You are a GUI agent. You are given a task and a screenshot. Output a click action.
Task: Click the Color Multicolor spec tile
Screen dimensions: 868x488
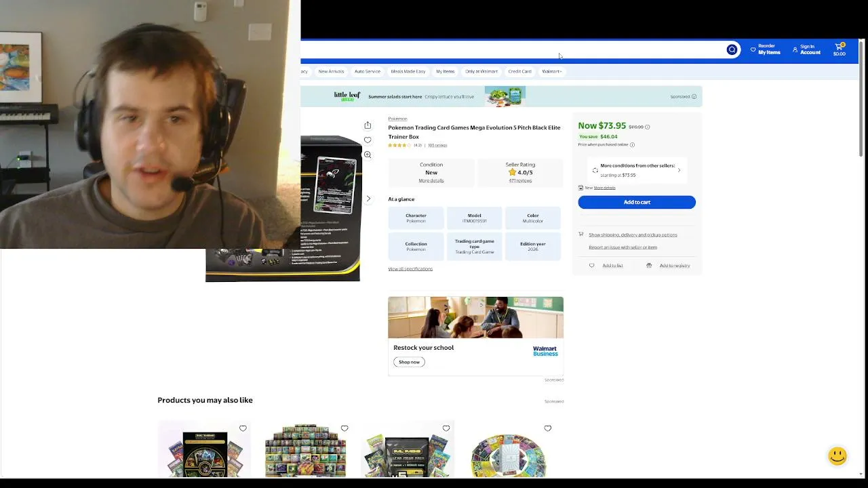coord(533,218)
